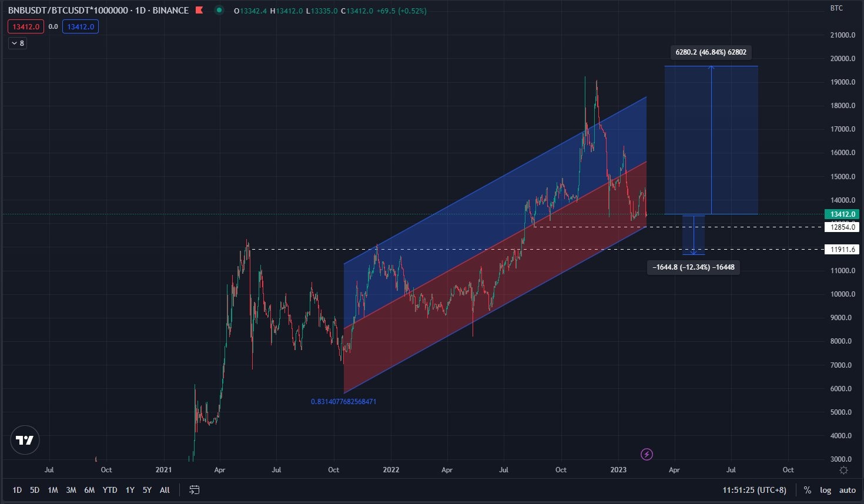Image resolution: width=864 pixels, height=504 pixels.
Task: Click the green data-status dot in the legend
Action: pyautogui.click(x=220, y=11)
